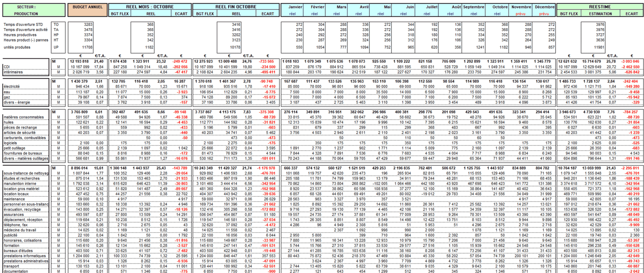Select the gaz row label
The width and height of the screenshot is (644, 273).
[7, 97]
